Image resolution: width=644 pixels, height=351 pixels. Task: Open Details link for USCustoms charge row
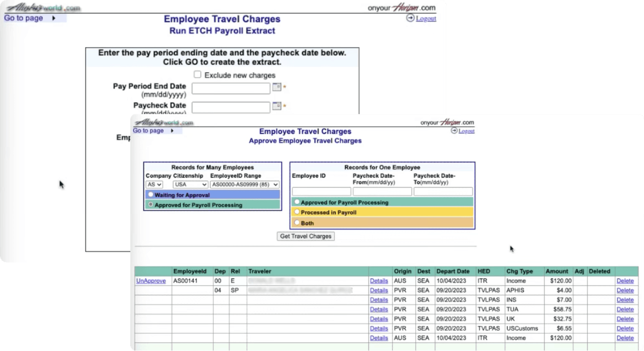(379, 328)
